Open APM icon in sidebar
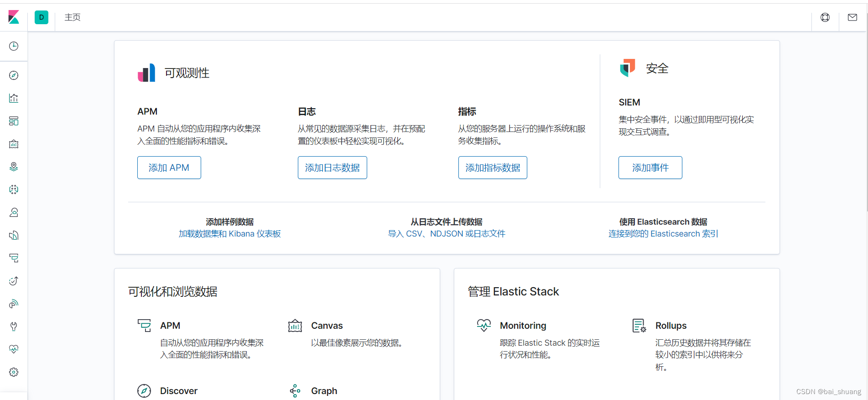The width and height of the screenshot is (868, 400). pyautogui.click(x=14, y=258)
